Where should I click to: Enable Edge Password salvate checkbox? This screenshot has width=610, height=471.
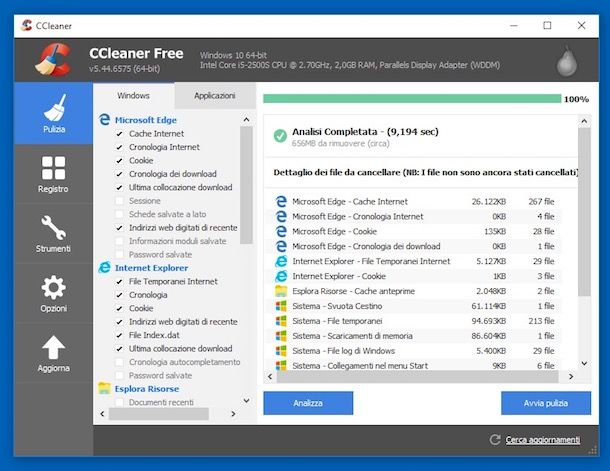point(119,255)
